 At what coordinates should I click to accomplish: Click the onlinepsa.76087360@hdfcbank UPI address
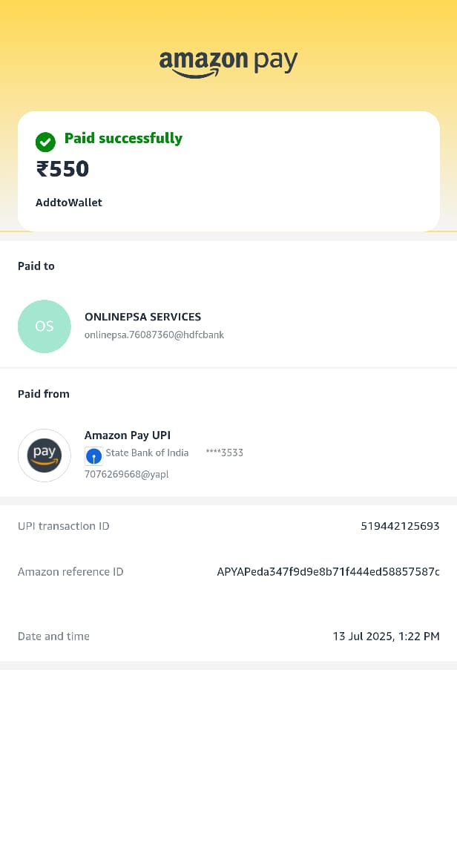154,335
